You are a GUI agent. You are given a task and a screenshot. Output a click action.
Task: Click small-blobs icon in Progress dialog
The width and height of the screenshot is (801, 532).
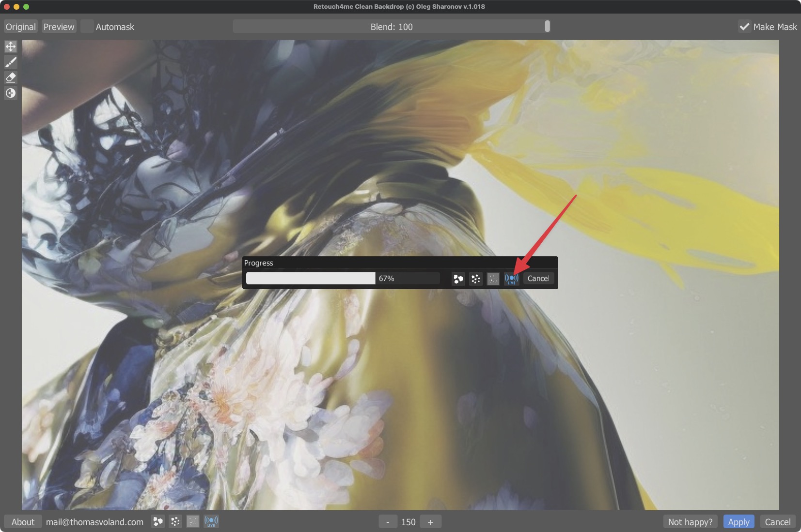coord(476,279)
